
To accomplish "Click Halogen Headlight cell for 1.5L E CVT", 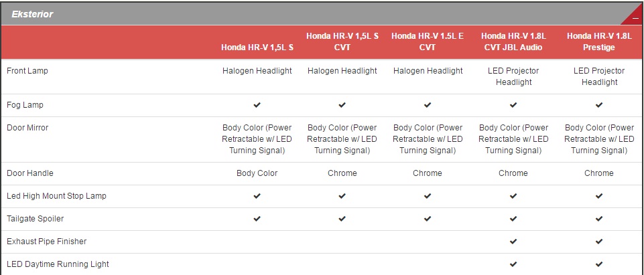I will click(x=428, y=71).
